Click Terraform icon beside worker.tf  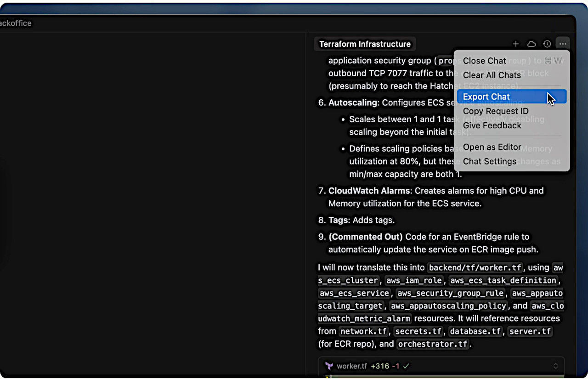(x=329, y=366)
